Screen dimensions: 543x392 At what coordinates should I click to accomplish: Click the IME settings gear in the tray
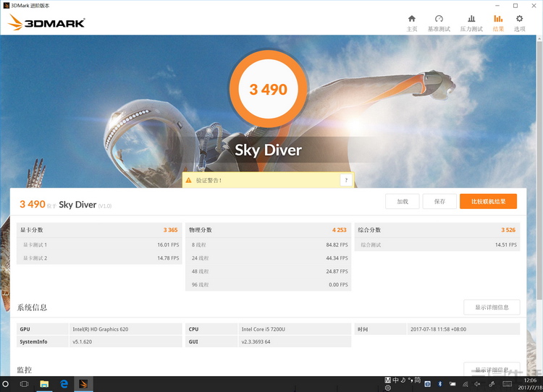388,388
